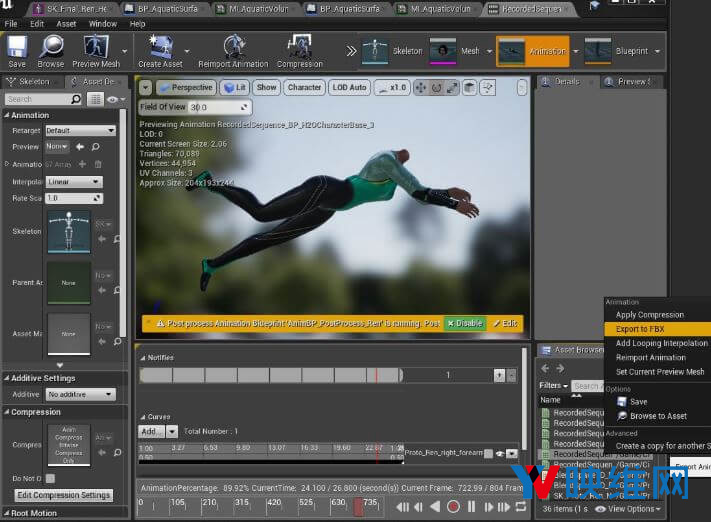The width and height of the screenshot is (711, 522).
Task: Open the Asset menu
Action: 66,24
